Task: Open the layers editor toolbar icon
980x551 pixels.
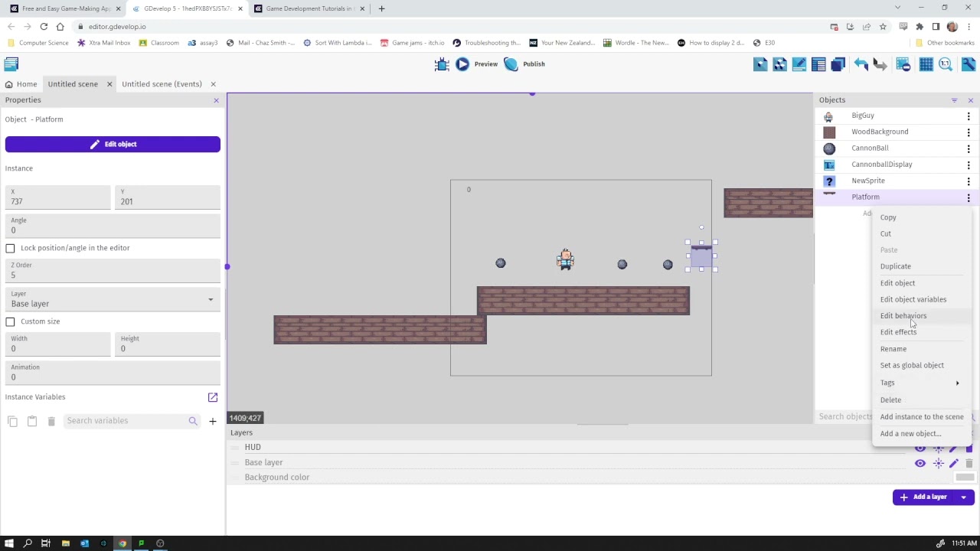Action: point(838,64)
